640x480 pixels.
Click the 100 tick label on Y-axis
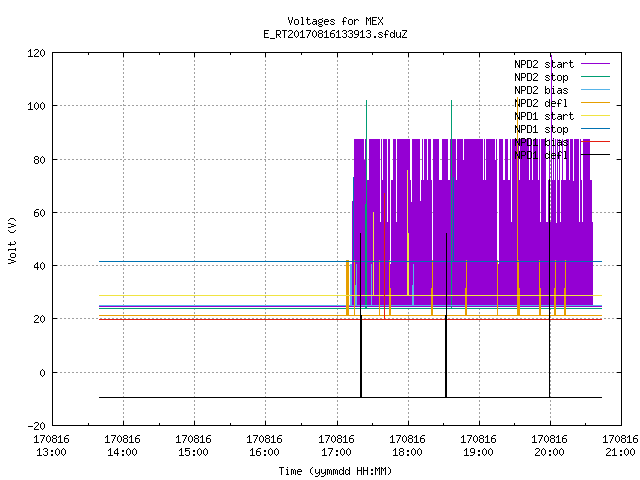[x=36, y=106]
